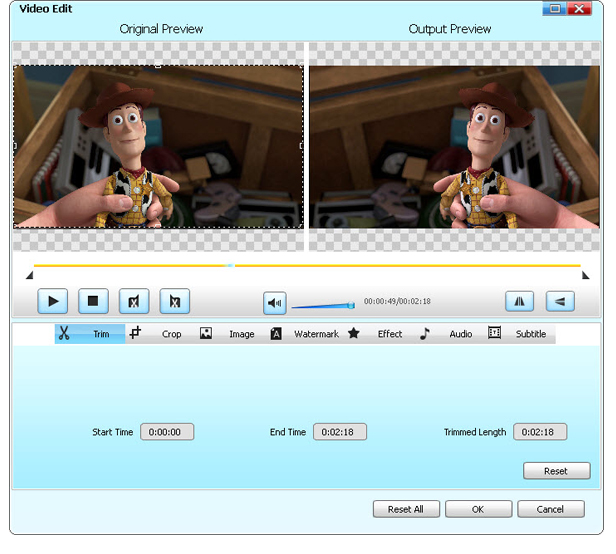The image size is (616, 554).
Task: Click the Trimmed Length label
Action: 475,432
